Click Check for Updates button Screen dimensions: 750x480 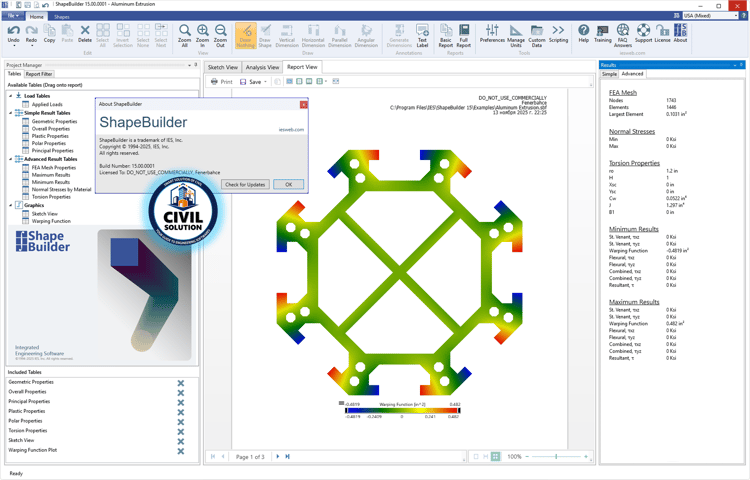click(x=245, y=185)
